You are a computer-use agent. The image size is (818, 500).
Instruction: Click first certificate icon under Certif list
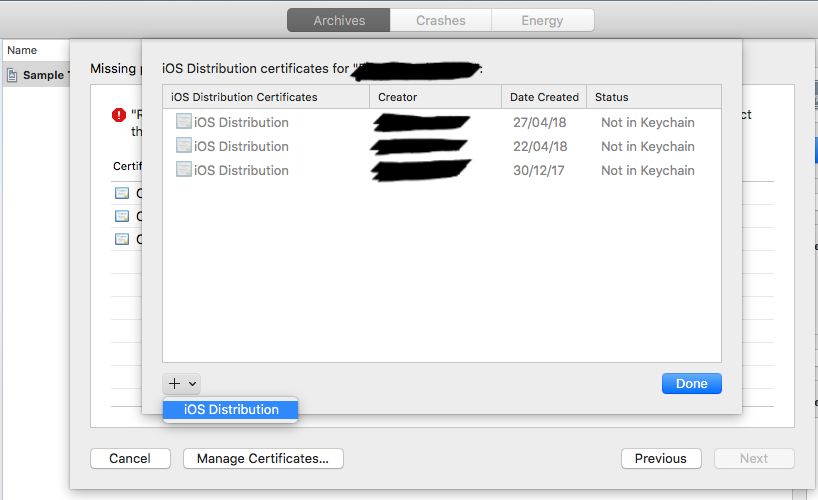tap(122, 194)
